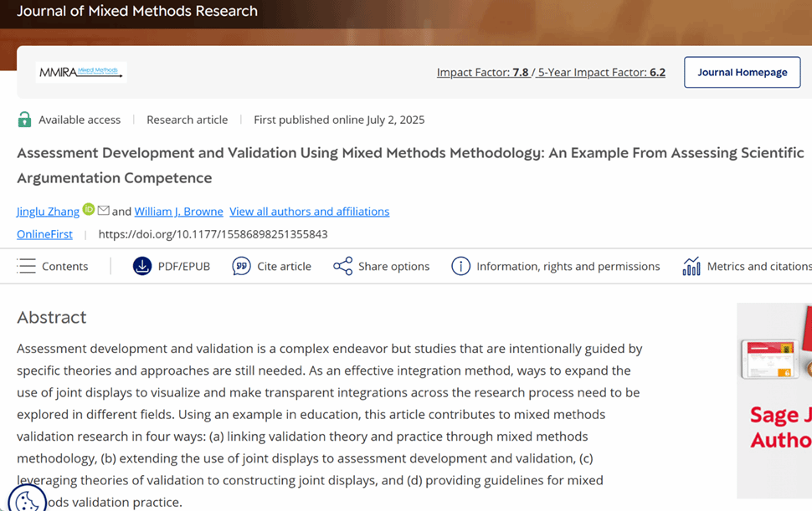Open cookie settings icon at bottom left
Screen dimensions: 812x511
tap(27, 499)
